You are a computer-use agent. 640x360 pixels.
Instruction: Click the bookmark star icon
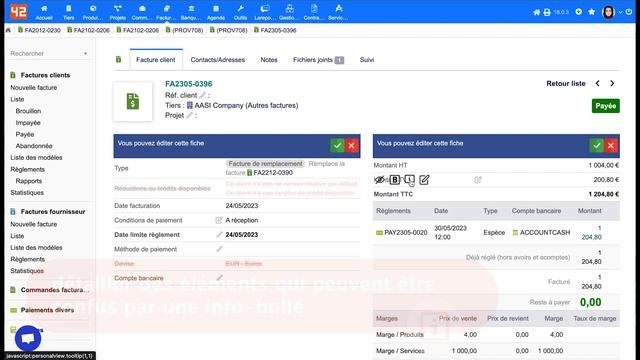coord(592,12)
